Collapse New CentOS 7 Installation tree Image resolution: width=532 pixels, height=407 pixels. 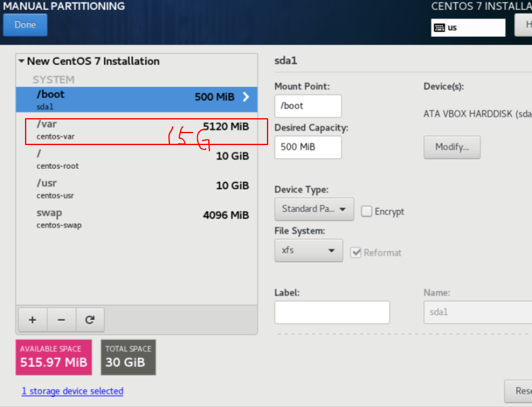tap(21, 61)
